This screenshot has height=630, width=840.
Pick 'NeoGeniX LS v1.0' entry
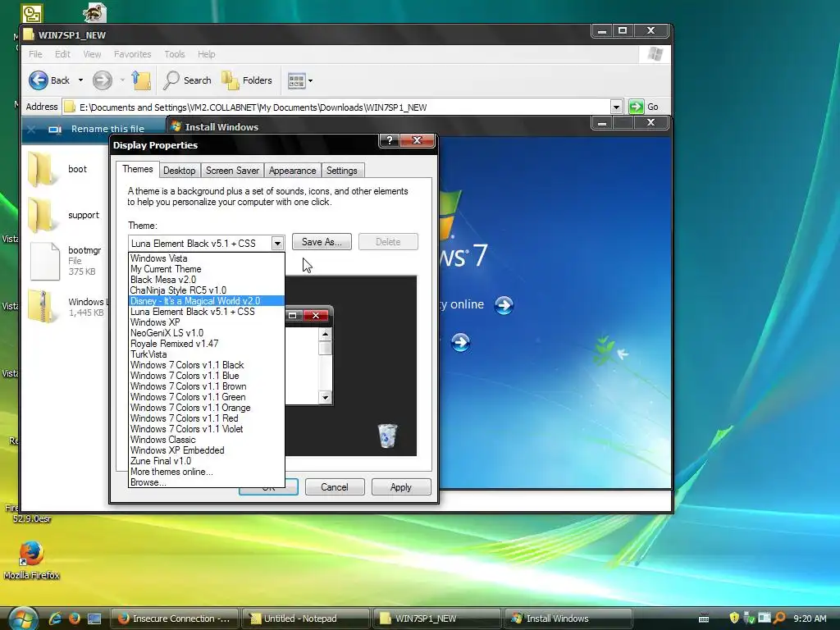pyautogui.click(x=206, y=333)
